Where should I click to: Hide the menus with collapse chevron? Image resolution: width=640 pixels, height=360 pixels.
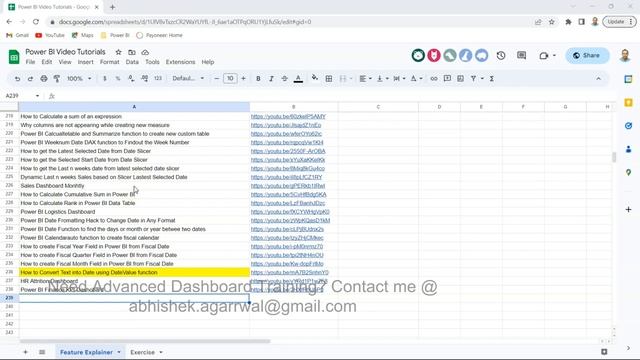click(x=598, y=78)
